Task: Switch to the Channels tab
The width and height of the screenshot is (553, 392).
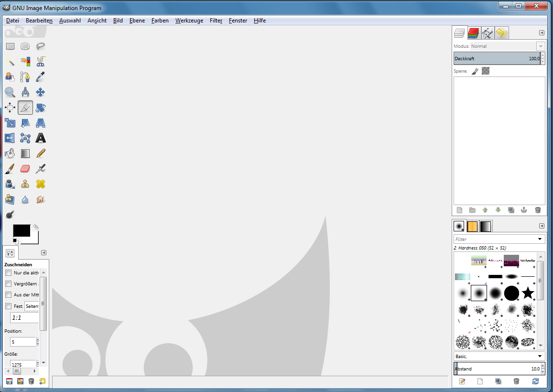Action: [474, 33]
